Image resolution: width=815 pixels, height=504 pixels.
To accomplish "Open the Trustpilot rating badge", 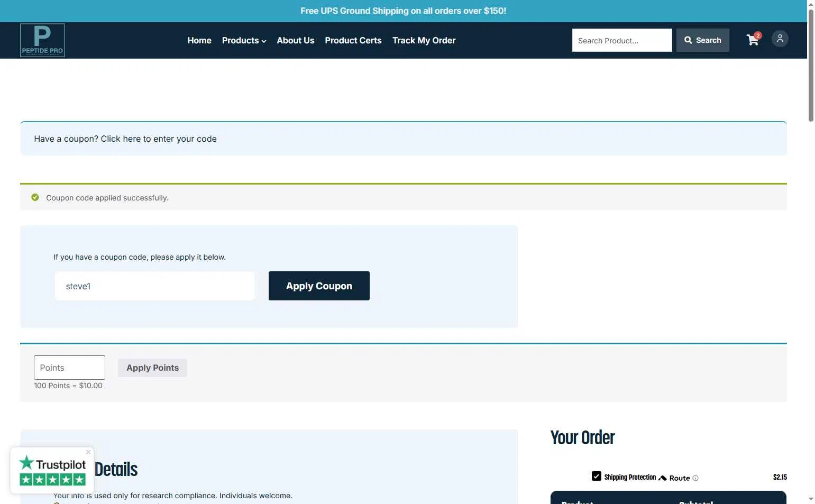I will point(52,471).
